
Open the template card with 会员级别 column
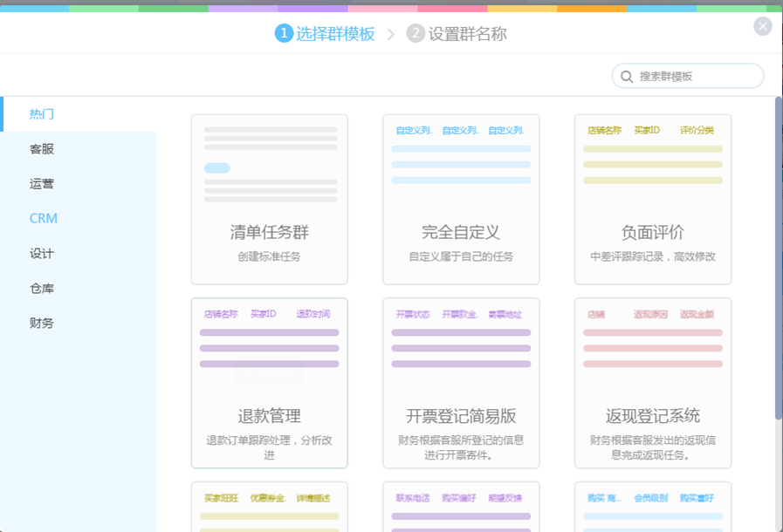[x=653, y=507]
